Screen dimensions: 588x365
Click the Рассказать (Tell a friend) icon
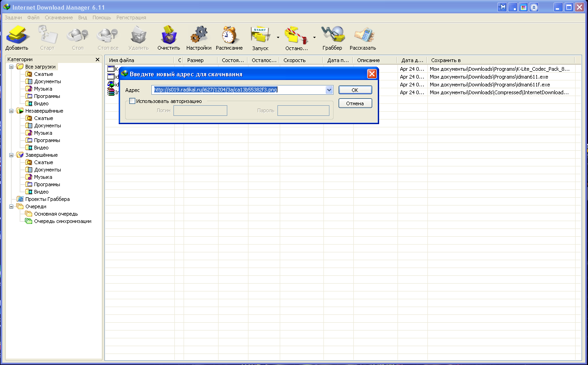click(363, 35)
